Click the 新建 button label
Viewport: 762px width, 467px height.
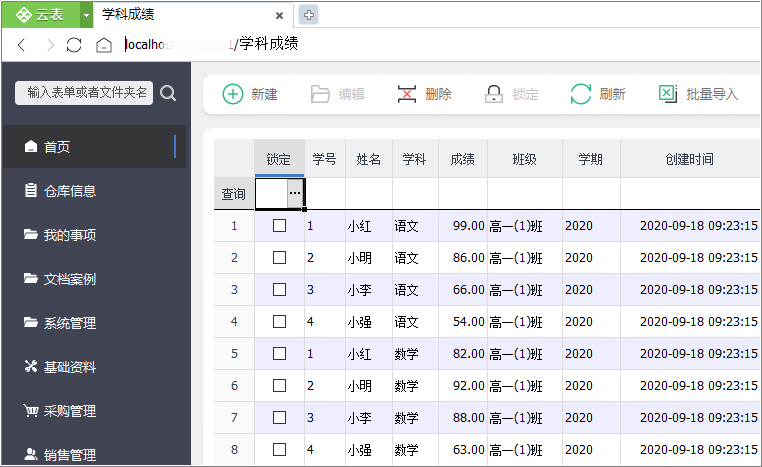click(264, 94)
